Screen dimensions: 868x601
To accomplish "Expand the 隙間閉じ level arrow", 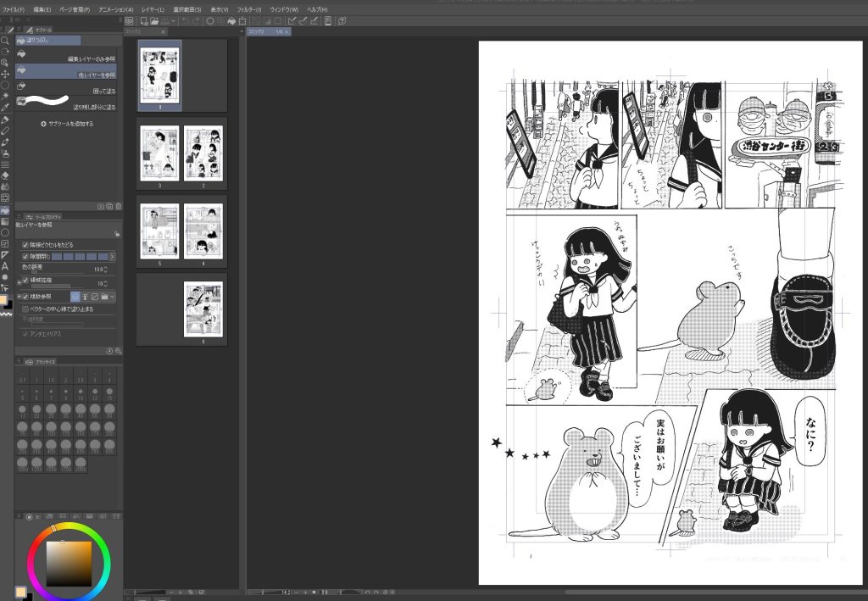I will click(x=113, y=255).
